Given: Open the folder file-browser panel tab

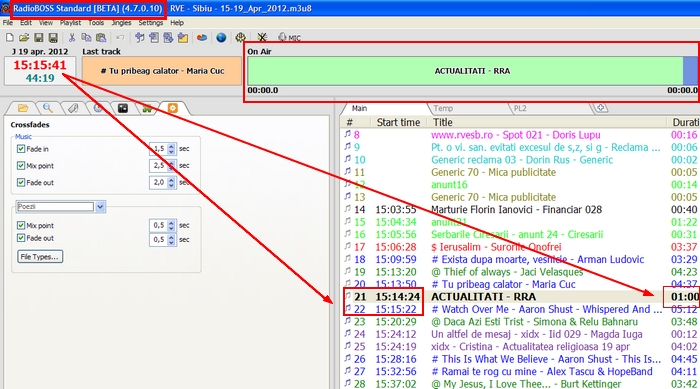Looking at the screenshot, I should click(22, 108).
